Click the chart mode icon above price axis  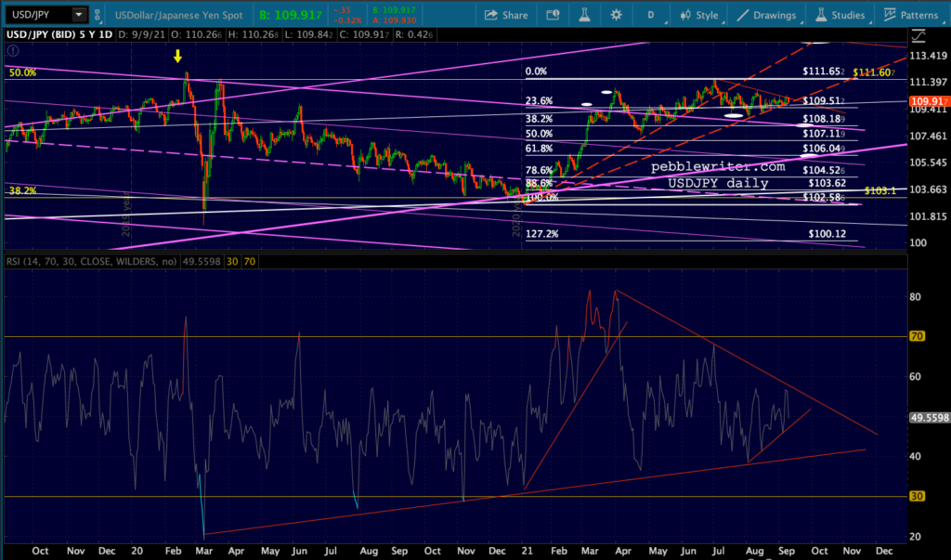pos(918,35)
